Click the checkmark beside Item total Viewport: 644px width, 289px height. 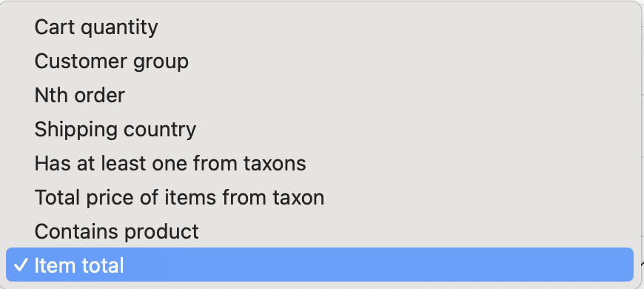coord(20,265)
